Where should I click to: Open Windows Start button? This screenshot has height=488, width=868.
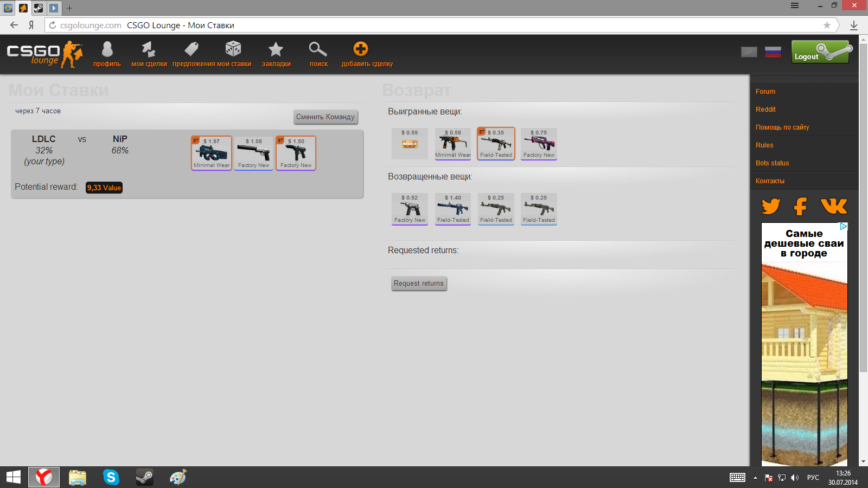pyautogui.click(x=14, y=477)
